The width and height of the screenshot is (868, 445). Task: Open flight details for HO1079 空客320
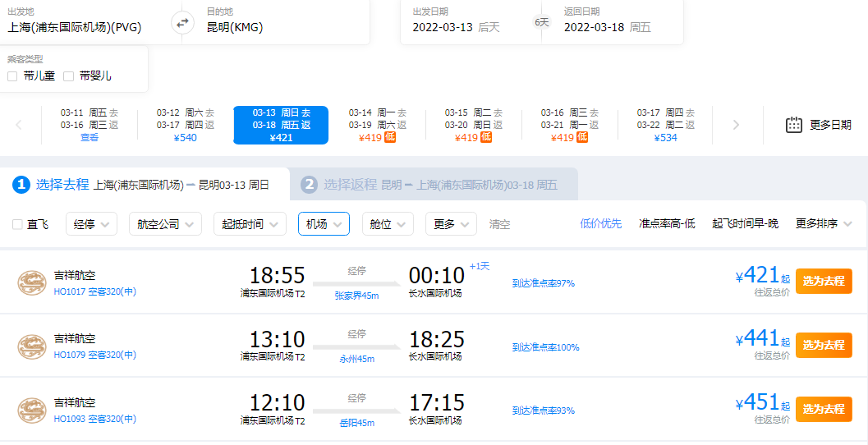click(94, 354)
